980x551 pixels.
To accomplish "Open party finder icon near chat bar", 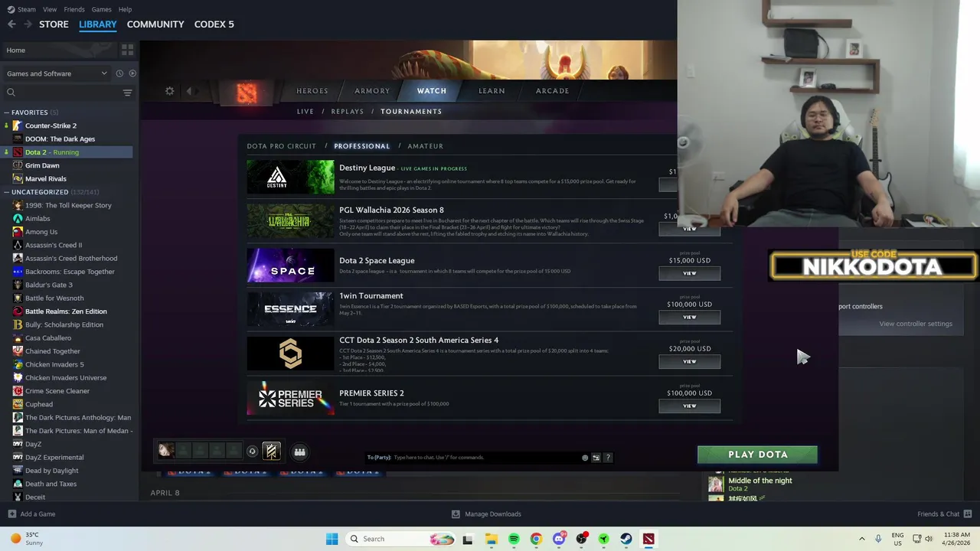I will coord(299,452).
